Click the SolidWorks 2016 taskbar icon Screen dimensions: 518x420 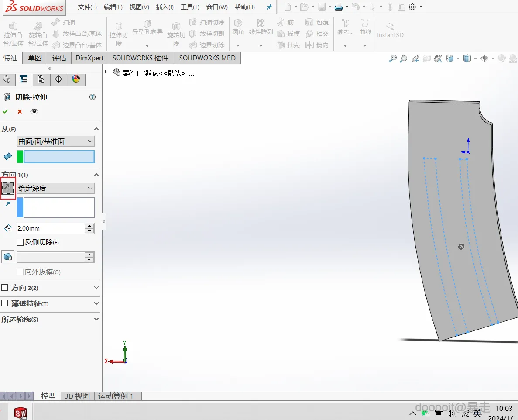coord(21,412)
